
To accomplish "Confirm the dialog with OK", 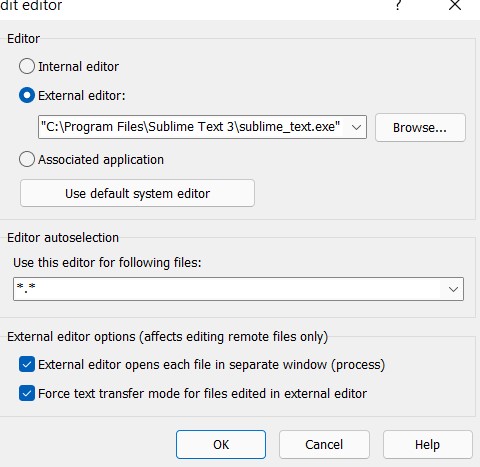I will pyautogui.click(x=221, y=444).
